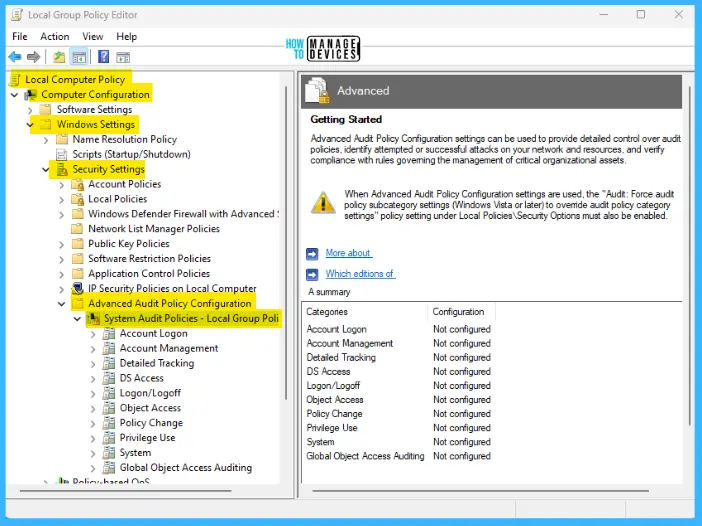Expand the Software Settings node
This screenshot has height=526, width=702.
click(30, 110)
